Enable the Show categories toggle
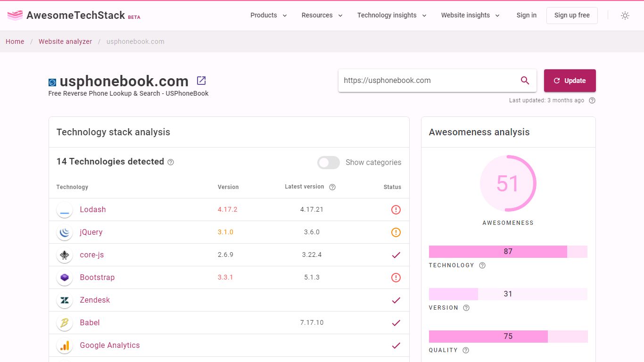 click(x=329, y=163)
